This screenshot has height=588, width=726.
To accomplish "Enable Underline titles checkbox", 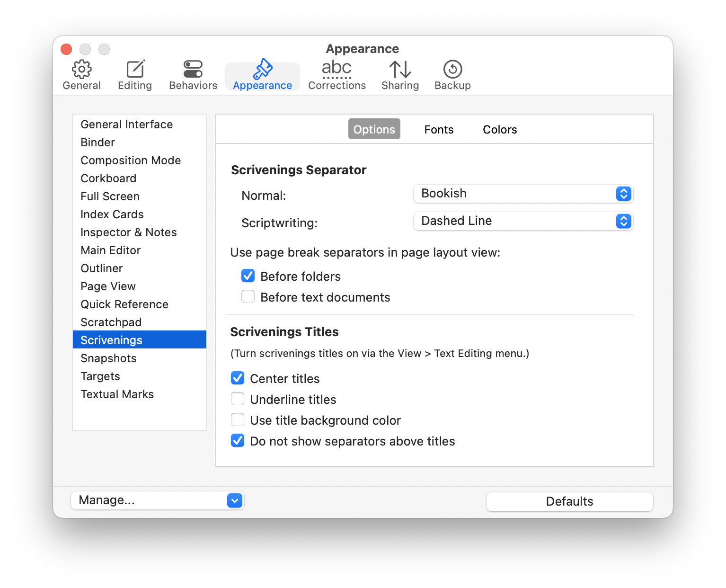I will click(238, 399).
